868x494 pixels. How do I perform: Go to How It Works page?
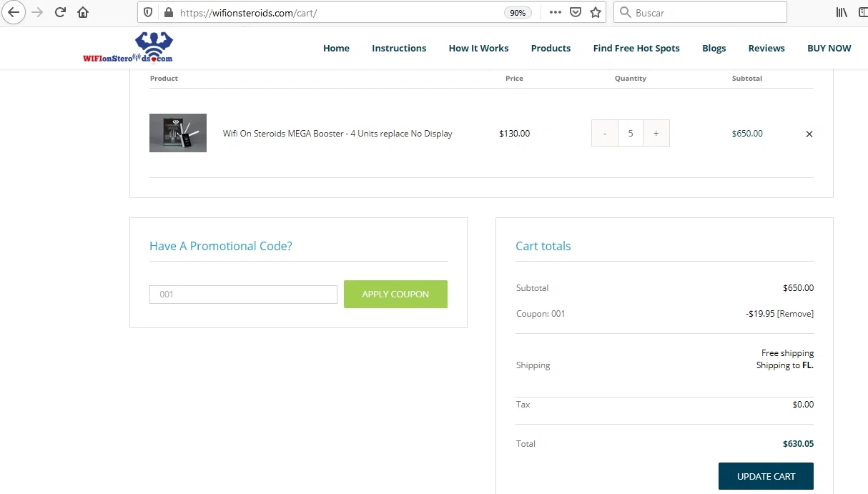point(478,48)
